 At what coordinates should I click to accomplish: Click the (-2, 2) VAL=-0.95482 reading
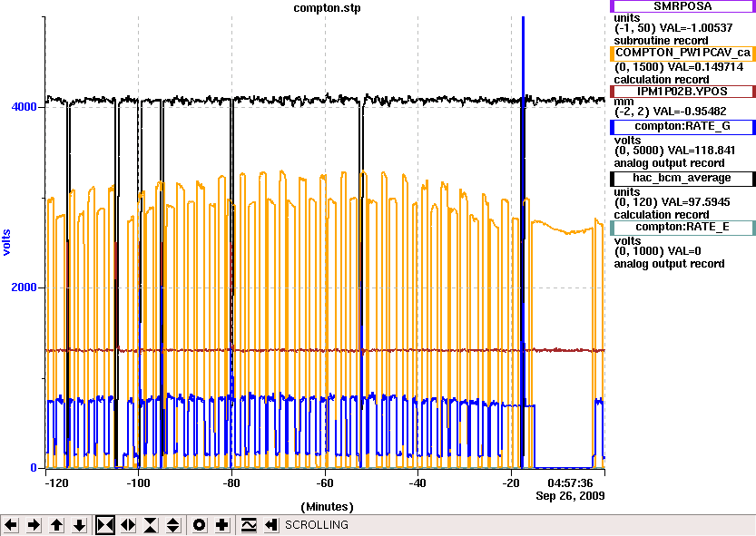coord(670,112)
